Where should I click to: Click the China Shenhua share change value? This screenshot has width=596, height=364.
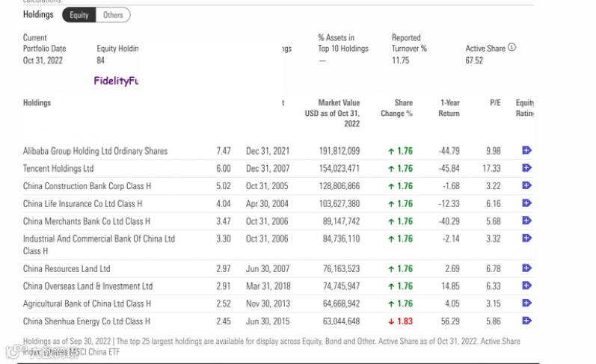coord(400,321)
